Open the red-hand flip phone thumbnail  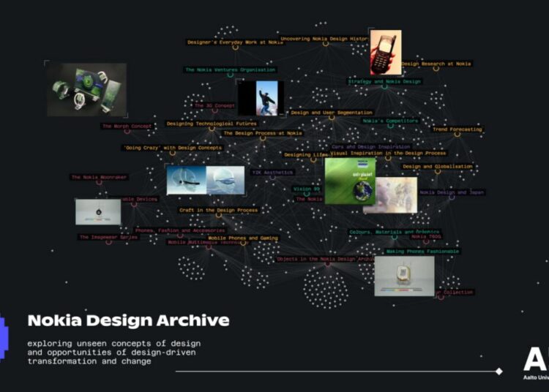click(386, 52)
